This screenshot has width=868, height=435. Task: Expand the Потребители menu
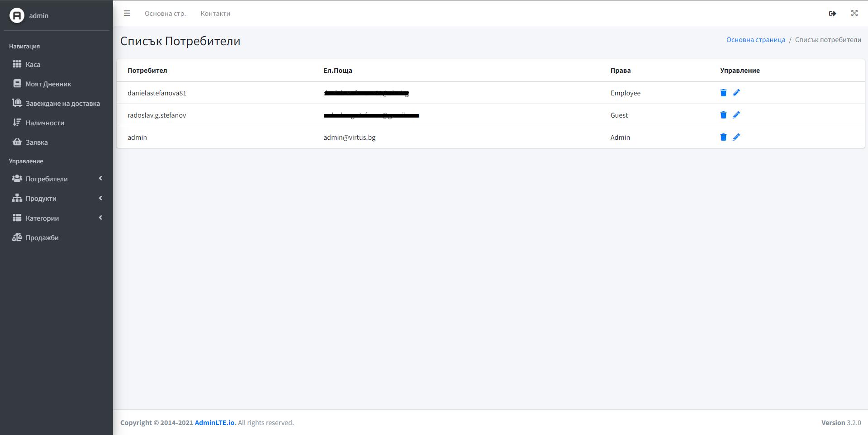tap(47, 179)
